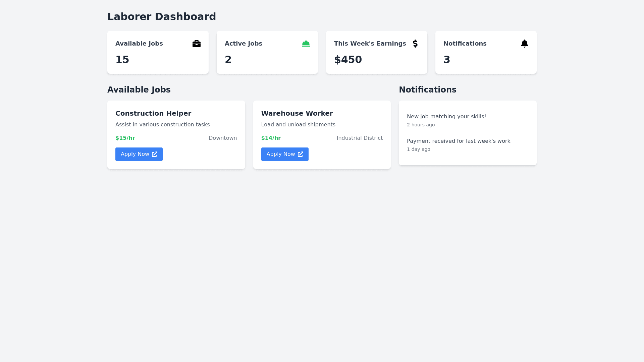Screen dimensions: 644x362
Task: Click the Industrial District location text
Action: click(x=360, y=138)
